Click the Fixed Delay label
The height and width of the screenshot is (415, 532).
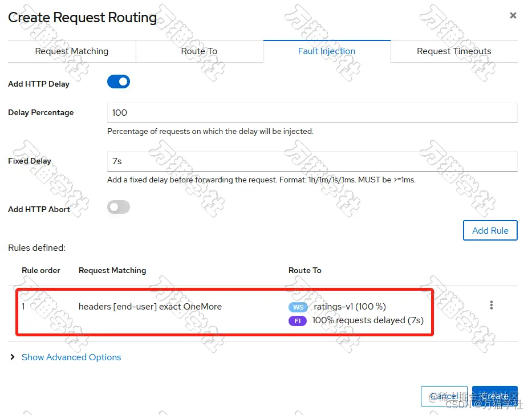click(x=30, y=161)
